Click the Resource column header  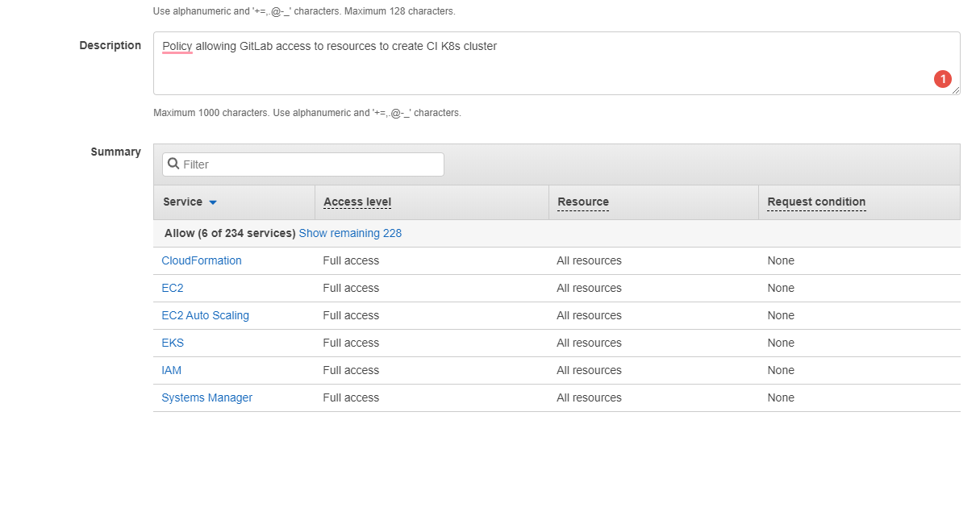(583, 202)
